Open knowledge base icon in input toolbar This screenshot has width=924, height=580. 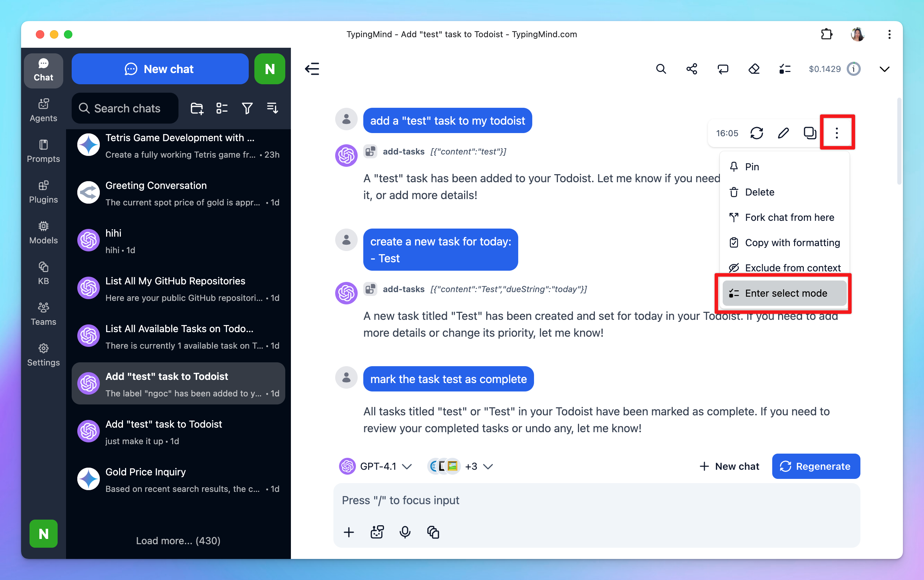[x=433, y=532]
